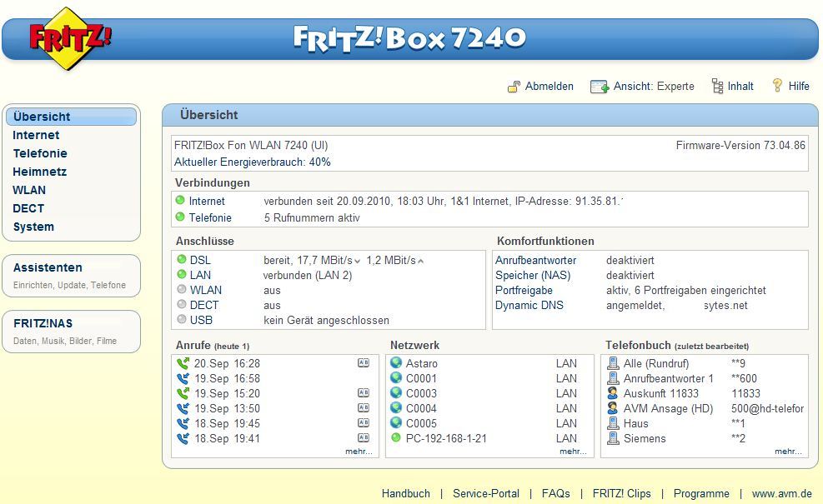Open the Programme footer link
This screenshot has height=504, width=823.
click(701, 493)
